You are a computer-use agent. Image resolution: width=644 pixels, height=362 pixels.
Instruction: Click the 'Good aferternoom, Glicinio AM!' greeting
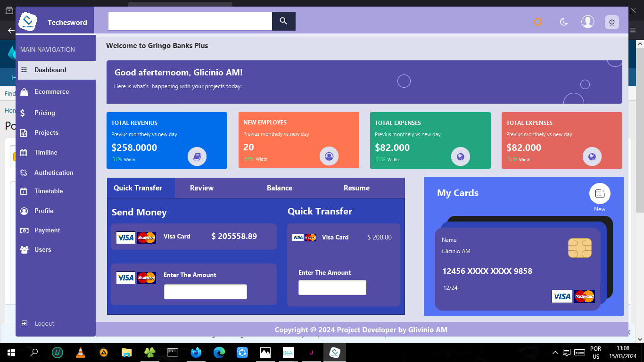[179, 73]
